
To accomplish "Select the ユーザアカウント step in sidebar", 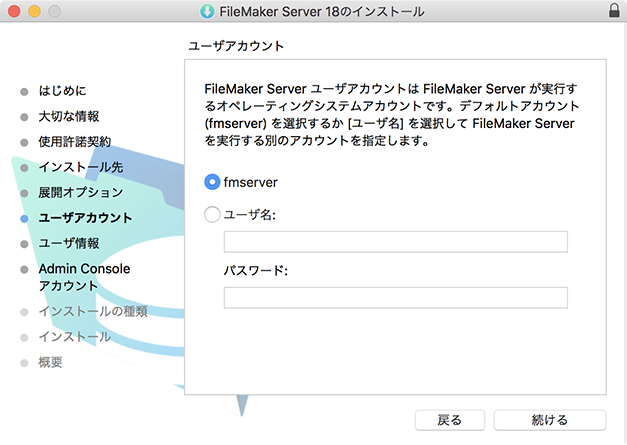I will coord(85,218).
